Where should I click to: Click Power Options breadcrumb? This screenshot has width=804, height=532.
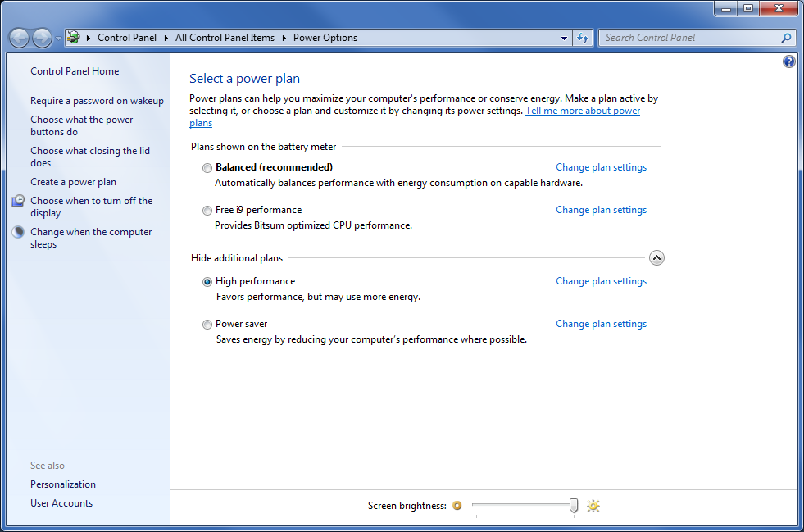tap(325, 38)
